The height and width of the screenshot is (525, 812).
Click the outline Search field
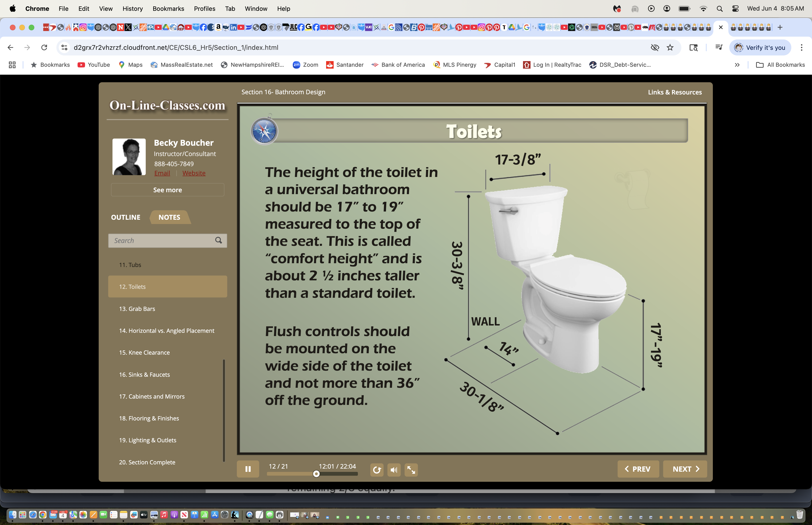[160, 240]
